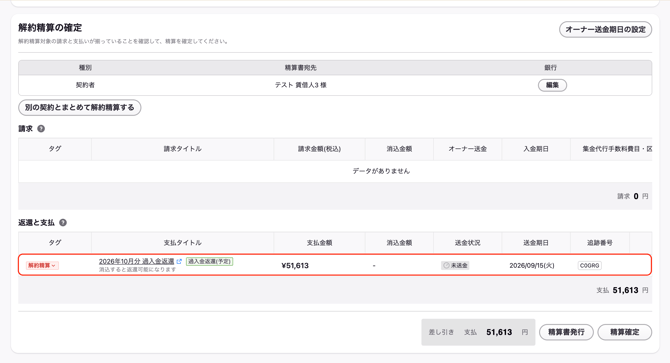This screenshot has width=670, height=363.
Task: Click the 編集 button in bank column
Action: click(552, 85)
